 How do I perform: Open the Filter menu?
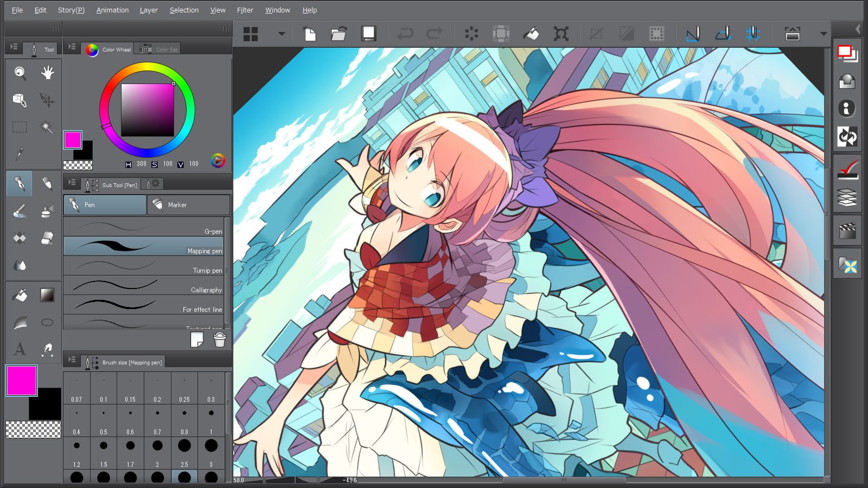click(x=245, y=10)
